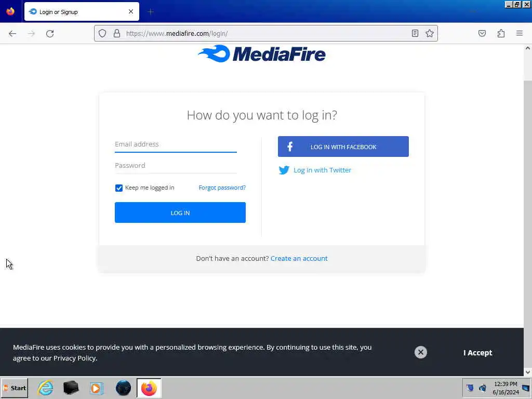Toggle reader view icon in address bar
The image size is (532, 399).
click(x=415, y=33)
